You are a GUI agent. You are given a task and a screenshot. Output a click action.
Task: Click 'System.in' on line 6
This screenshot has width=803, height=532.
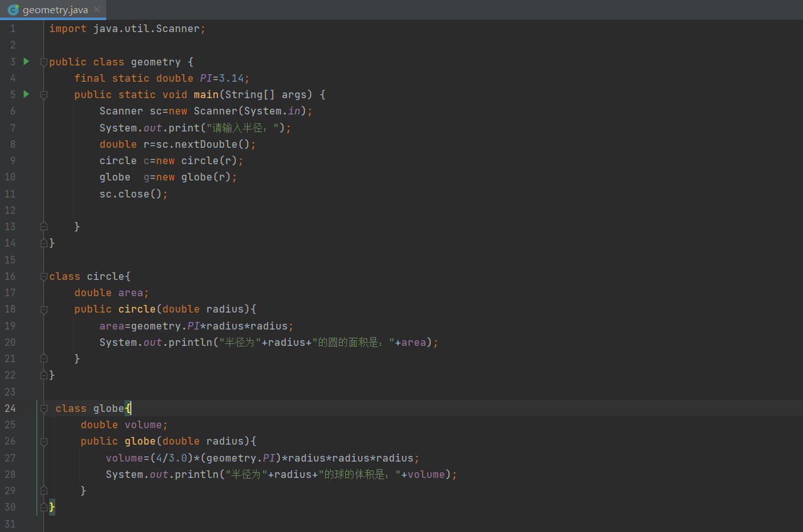272,111
